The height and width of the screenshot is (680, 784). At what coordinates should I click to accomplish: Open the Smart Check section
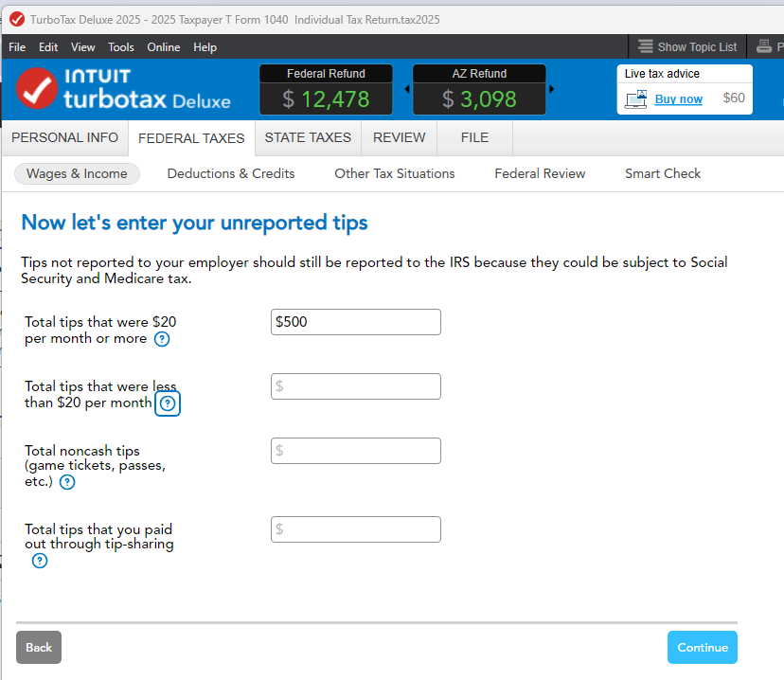[x=663, y=173]
